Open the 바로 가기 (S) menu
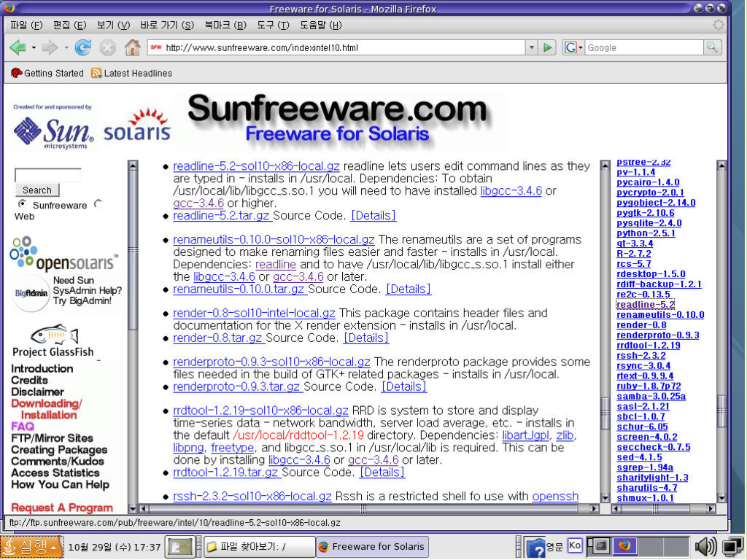Screen dimensions: 747x560 click(167, 25)
